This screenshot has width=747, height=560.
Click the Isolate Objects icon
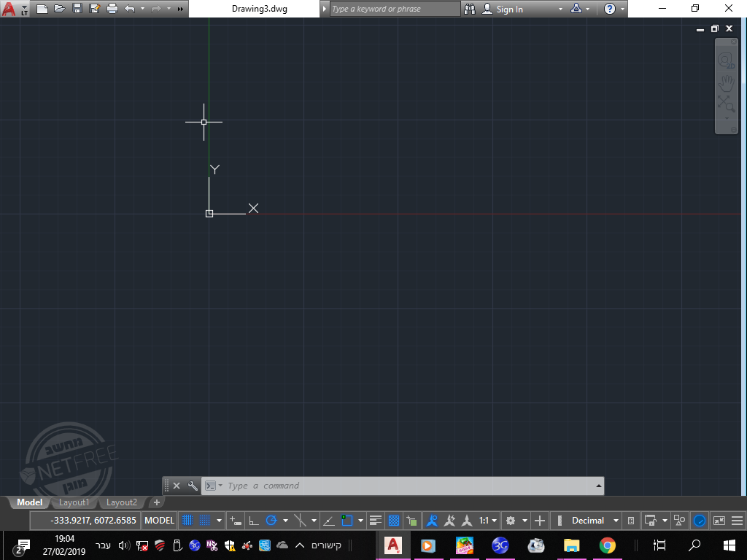tap(680, 521)
